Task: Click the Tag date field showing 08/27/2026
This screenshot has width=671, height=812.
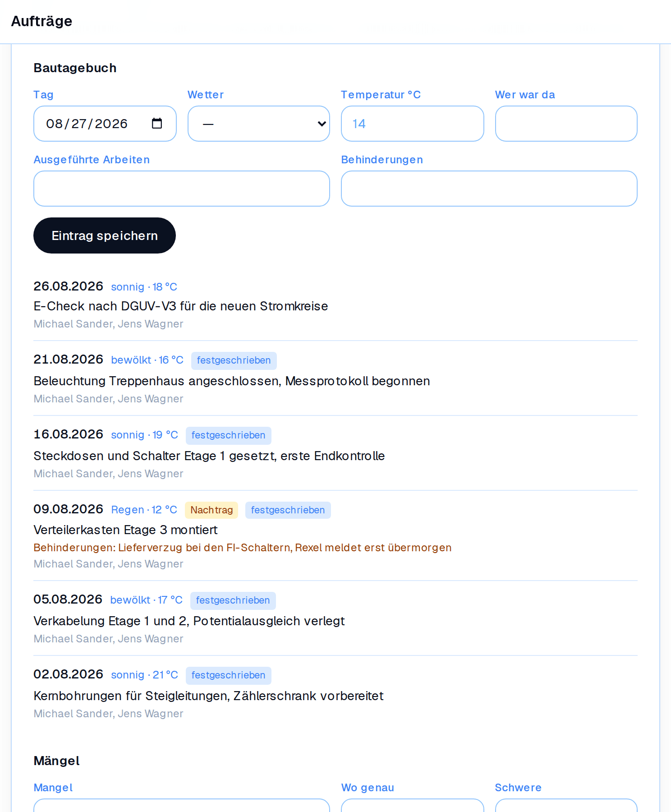Action: coord(105,124)
